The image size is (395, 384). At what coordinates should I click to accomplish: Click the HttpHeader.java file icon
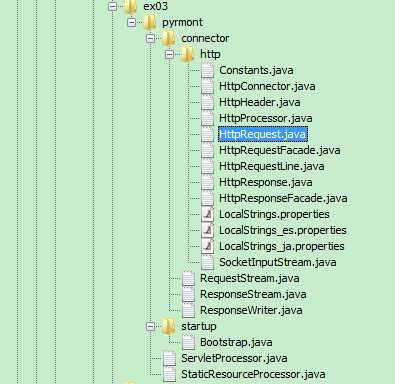(207, 102)
